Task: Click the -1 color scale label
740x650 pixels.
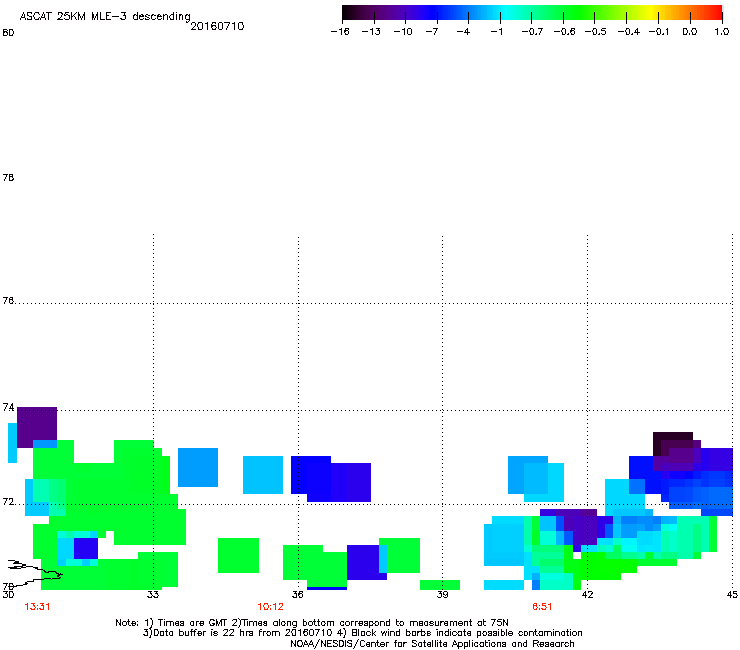Action: tap(496, 32)
